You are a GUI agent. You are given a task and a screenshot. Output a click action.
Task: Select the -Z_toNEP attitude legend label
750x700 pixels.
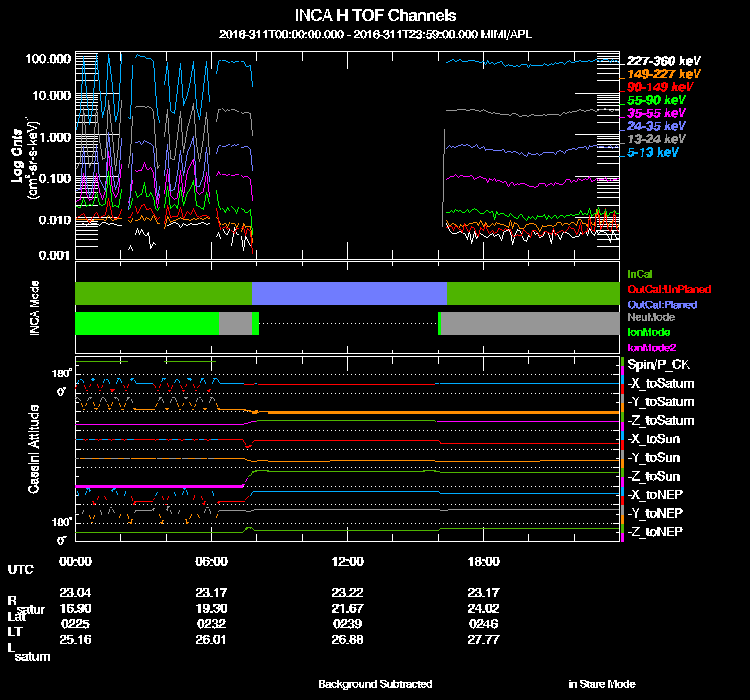(x=657, y=530)
